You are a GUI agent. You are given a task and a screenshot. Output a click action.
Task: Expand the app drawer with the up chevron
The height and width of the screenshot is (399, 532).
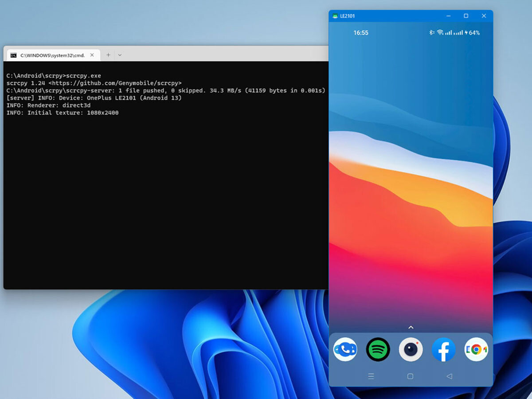pos(411,327)
